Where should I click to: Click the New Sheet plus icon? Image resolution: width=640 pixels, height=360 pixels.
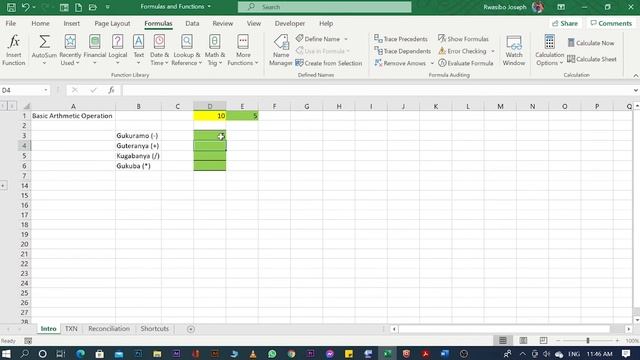[x=191, y=329]
